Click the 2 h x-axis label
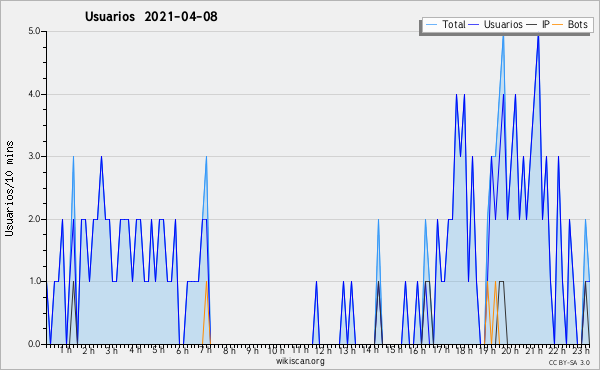Image resolution: width=600 pixels, height=370 pixels. point(88,350)
